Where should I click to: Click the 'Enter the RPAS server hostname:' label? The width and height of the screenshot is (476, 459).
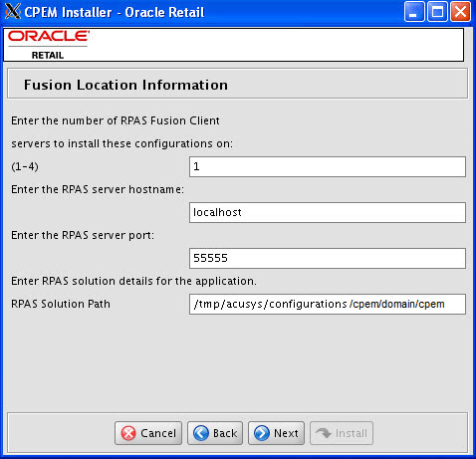(98, 189)
